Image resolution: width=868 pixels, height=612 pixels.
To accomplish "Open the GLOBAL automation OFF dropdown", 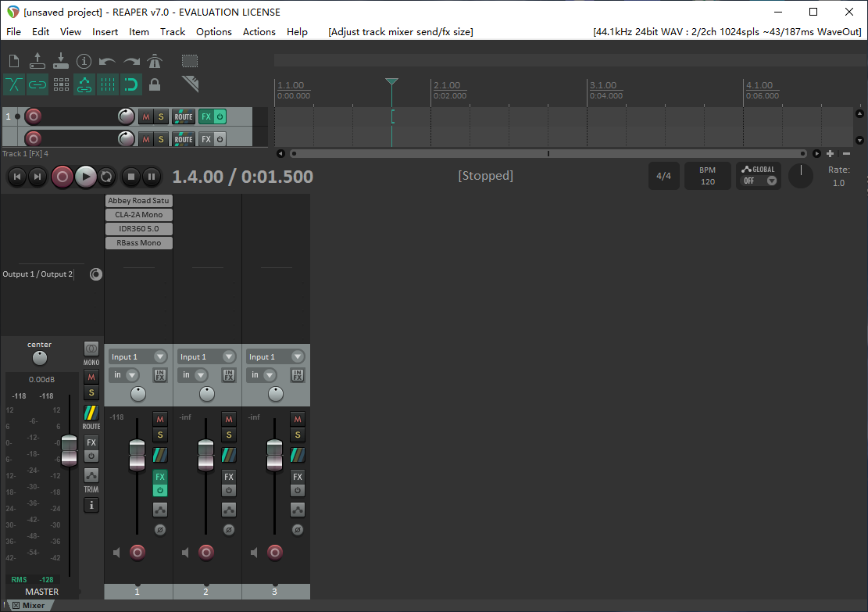I will (x=759, y=181).
